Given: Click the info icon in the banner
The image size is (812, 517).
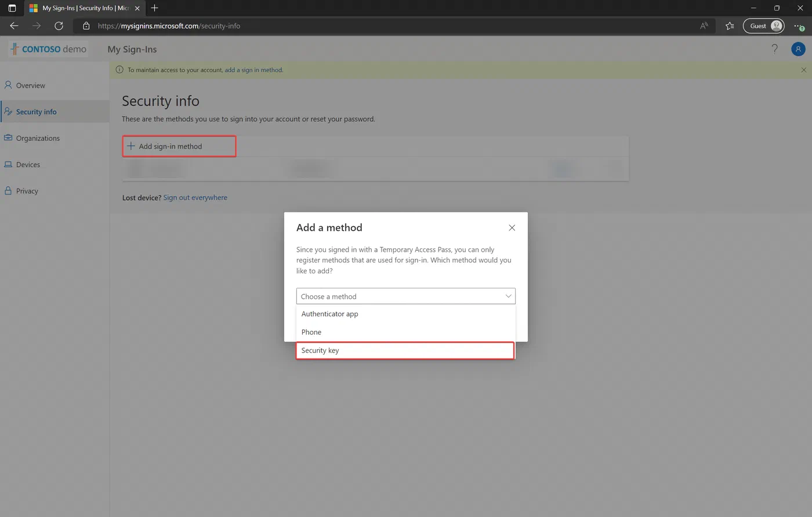Looking at the screenshot, I should [119, 70].
